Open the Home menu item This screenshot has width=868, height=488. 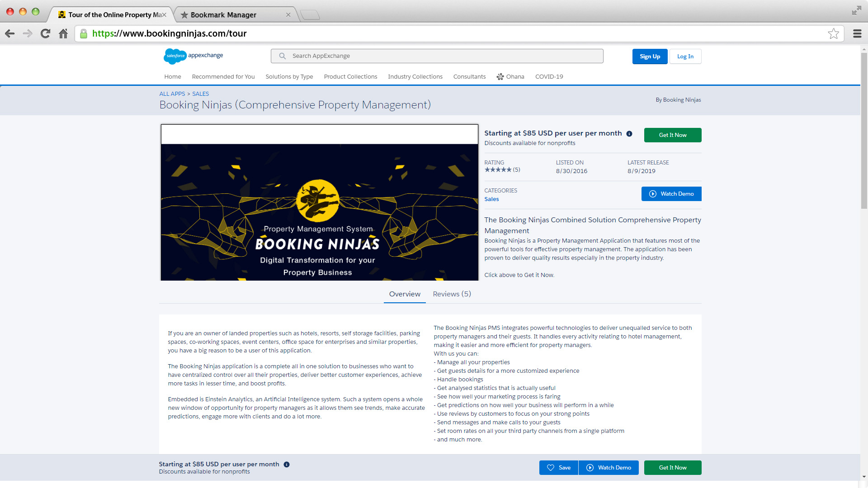tap(173, 77)
